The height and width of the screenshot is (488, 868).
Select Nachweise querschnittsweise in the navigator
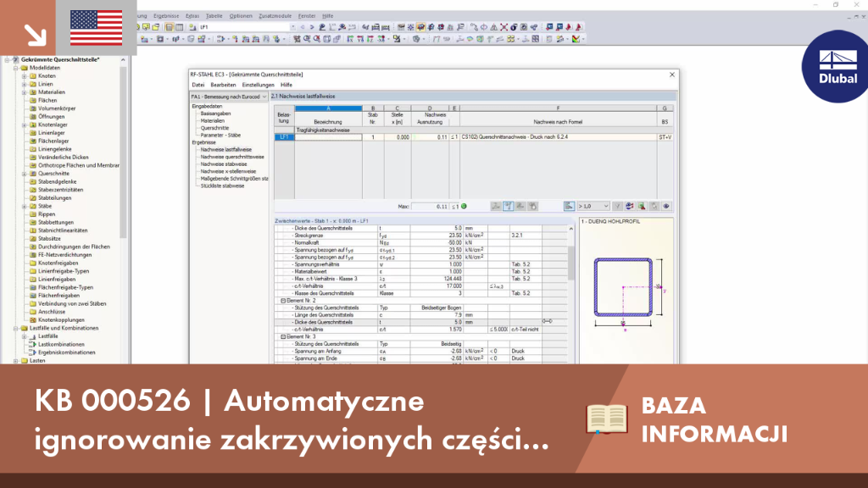tap(232, 157)
